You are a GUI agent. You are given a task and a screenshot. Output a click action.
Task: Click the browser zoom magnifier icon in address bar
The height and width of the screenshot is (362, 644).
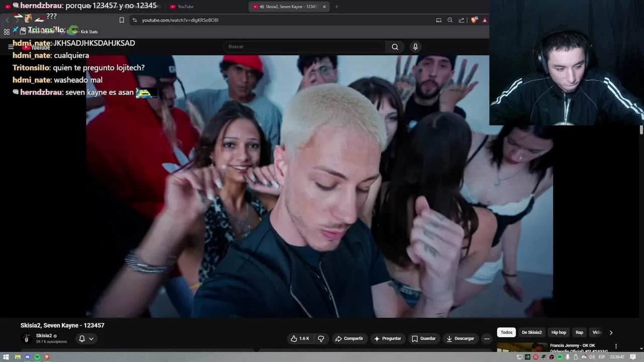(x=450, y=20)
